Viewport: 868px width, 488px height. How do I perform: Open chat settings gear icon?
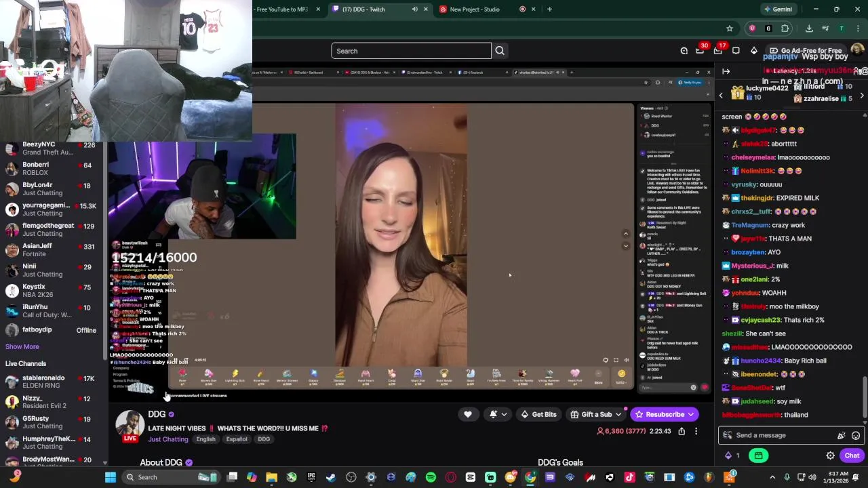tap(830, 455)
